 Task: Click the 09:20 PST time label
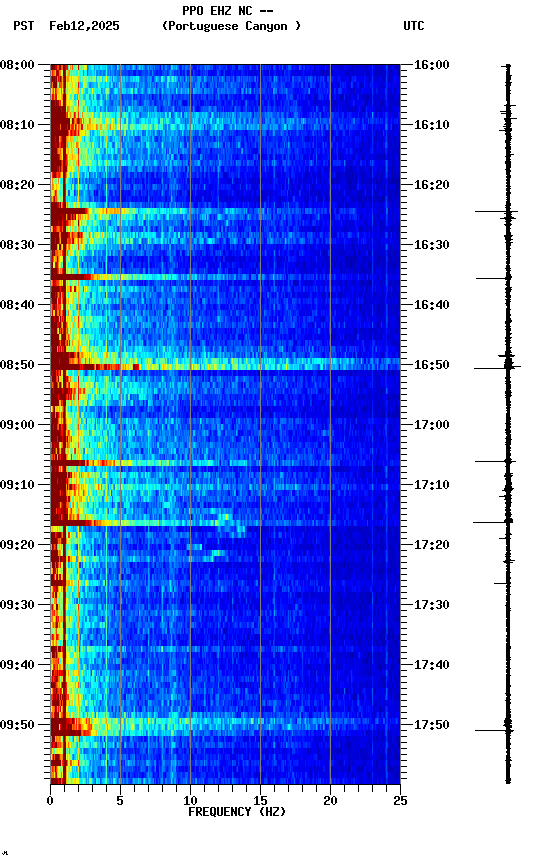(17, 545)
